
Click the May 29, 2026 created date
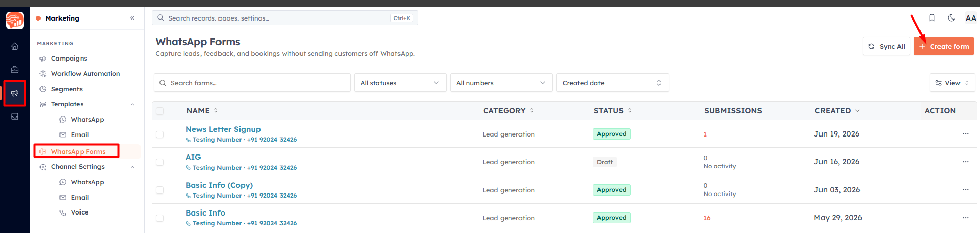click(x=838, y=218)
